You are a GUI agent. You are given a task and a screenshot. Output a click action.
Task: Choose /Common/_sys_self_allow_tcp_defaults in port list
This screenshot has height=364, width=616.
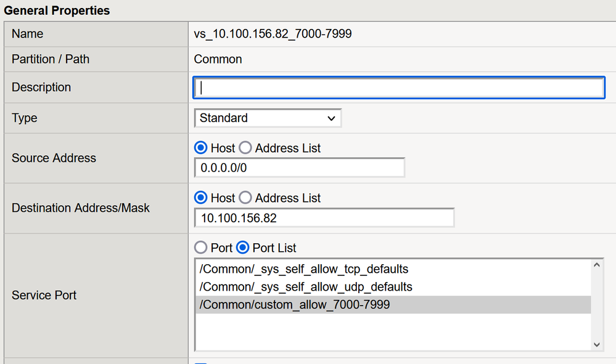coord(304,269)
